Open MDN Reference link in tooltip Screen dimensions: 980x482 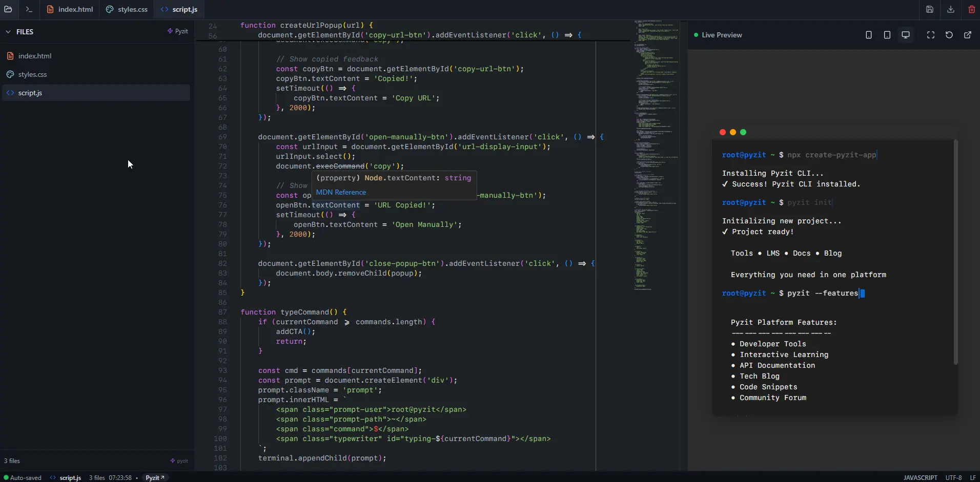pos(341,192)
